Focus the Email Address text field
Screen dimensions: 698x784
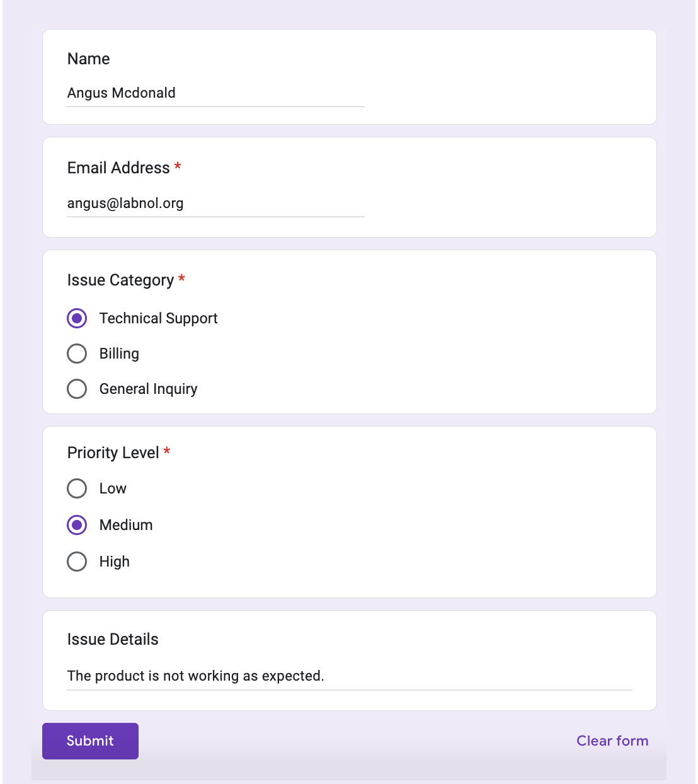pos(215,204)
